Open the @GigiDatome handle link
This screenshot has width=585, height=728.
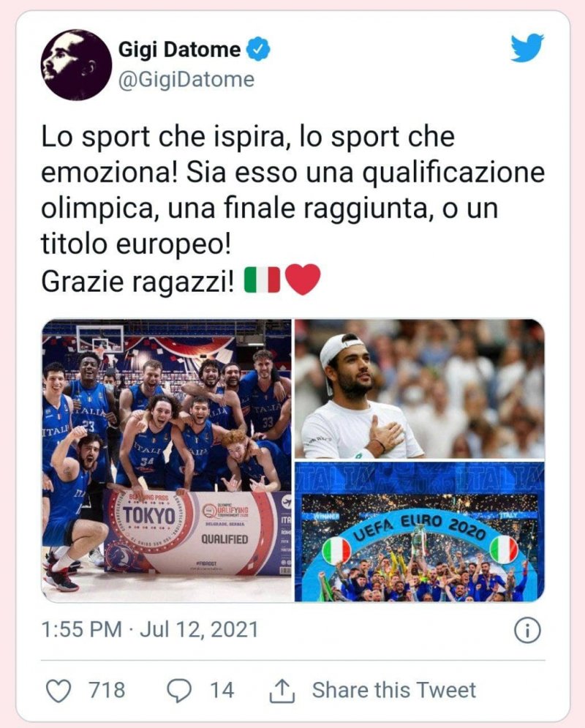point(186,80)
